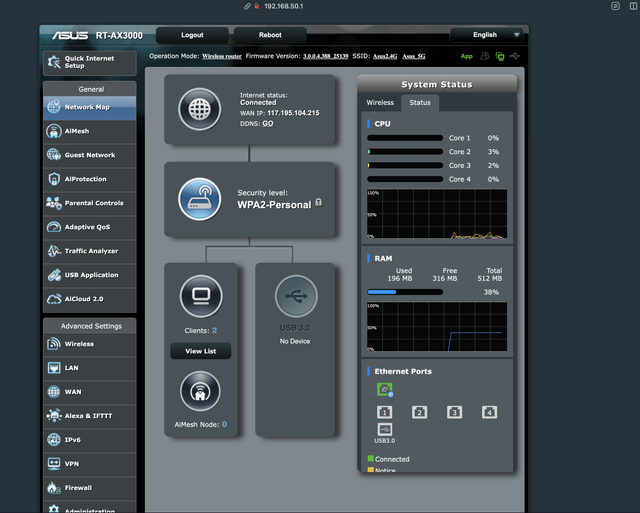Click the wireless router security icon
The width and height of the screenshot is (640, 513).
coord(200,199)
